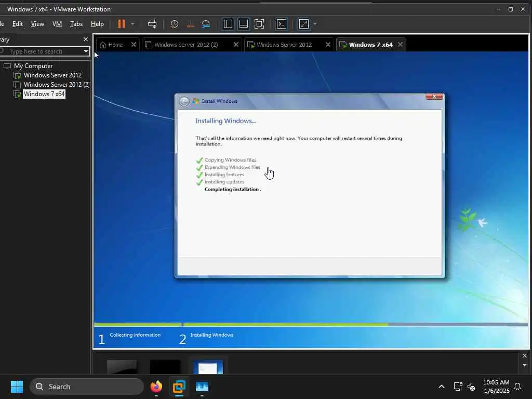This screenshot has height=399, width=532.
Task: Click the stretch guest display icon
Action: 303,24
